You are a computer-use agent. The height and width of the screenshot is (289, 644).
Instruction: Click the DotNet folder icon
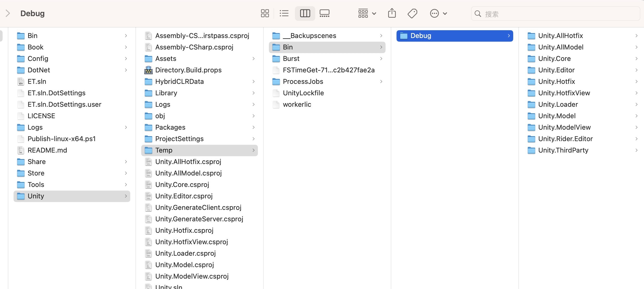(21, 70)
